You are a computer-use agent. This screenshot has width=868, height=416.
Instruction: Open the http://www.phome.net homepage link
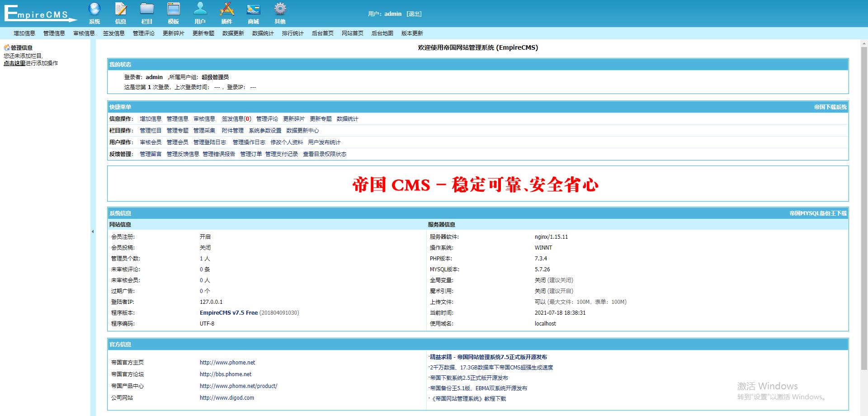click(227, 362)
